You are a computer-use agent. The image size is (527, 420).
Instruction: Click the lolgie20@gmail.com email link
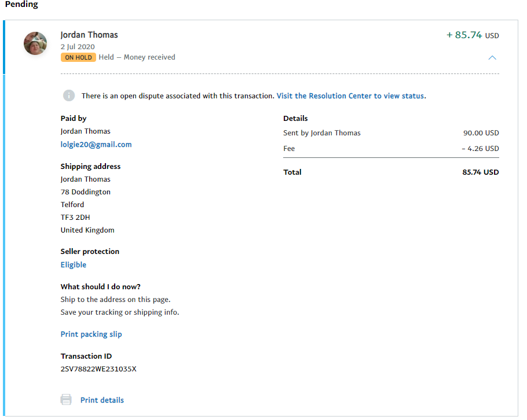pos(96,145)
